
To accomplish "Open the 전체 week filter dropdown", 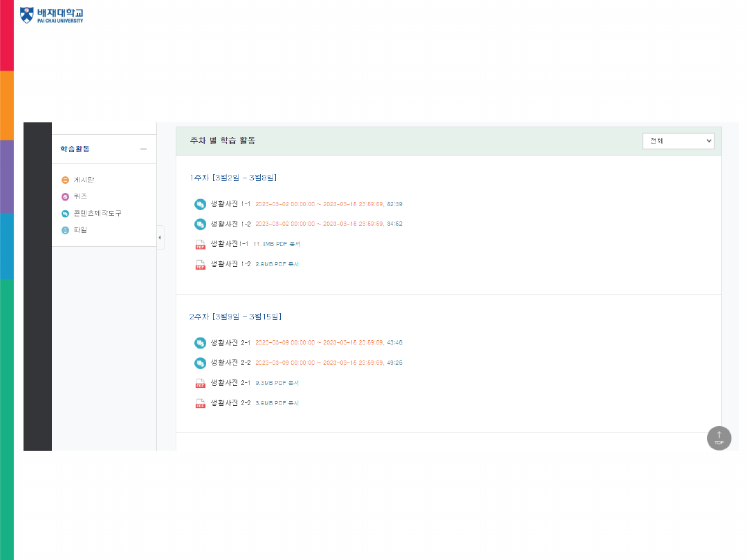I will tap(678, 140).
